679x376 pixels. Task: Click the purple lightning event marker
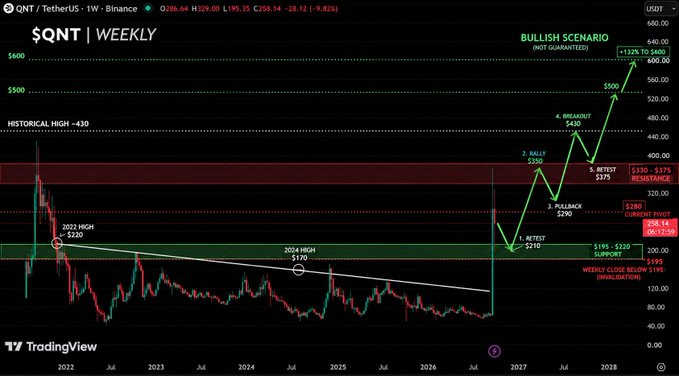pos(494,351)
